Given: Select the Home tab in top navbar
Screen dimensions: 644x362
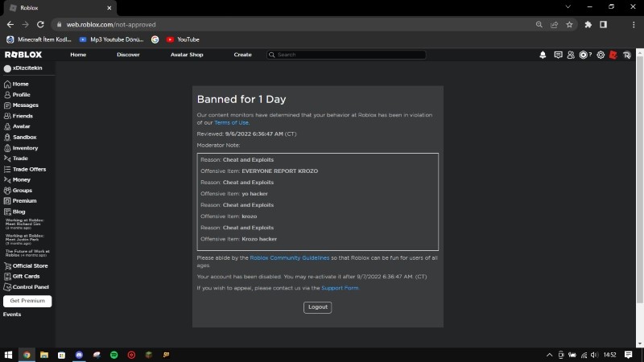Looking at the screenshot, I should [78, 55].
